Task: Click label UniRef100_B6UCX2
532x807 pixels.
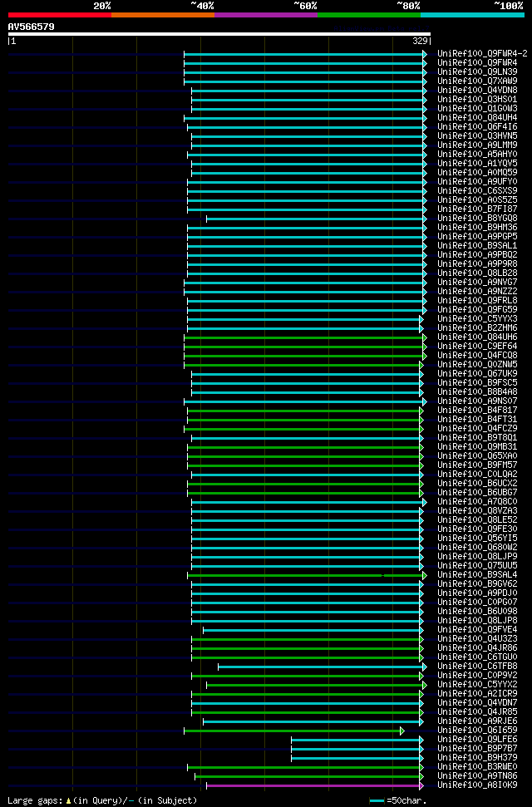Action: [x=477, y=483]
